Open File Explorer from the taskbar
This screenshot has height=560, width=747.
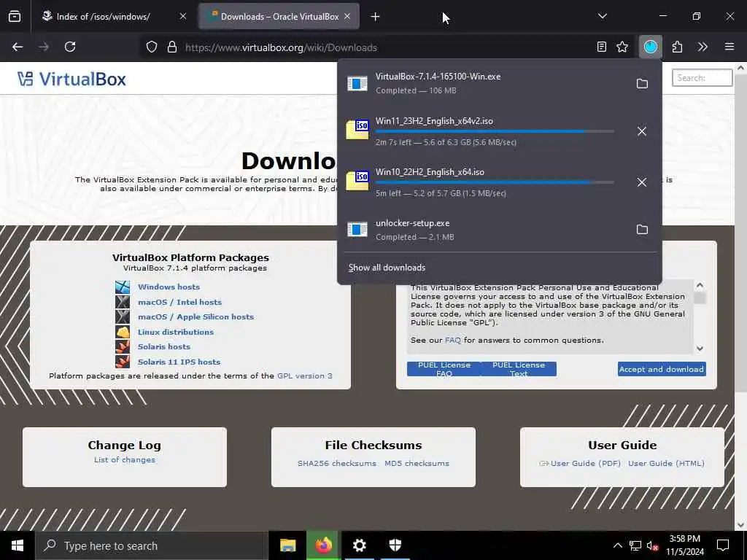coord(287,545)
